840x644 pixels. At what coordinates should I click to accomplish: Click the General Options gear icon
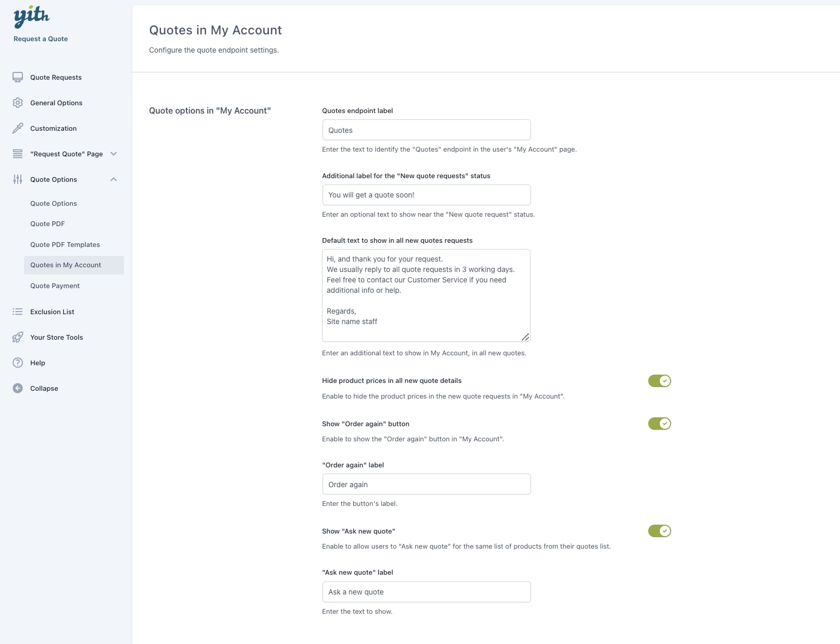point(18,103)
